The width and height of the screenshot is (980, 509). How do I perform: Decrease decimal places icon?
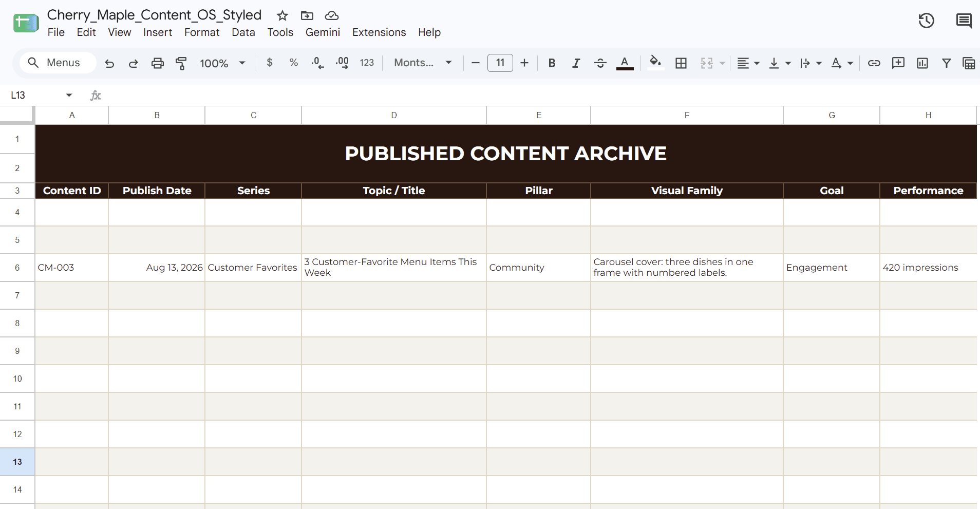[x=317, y=63]
